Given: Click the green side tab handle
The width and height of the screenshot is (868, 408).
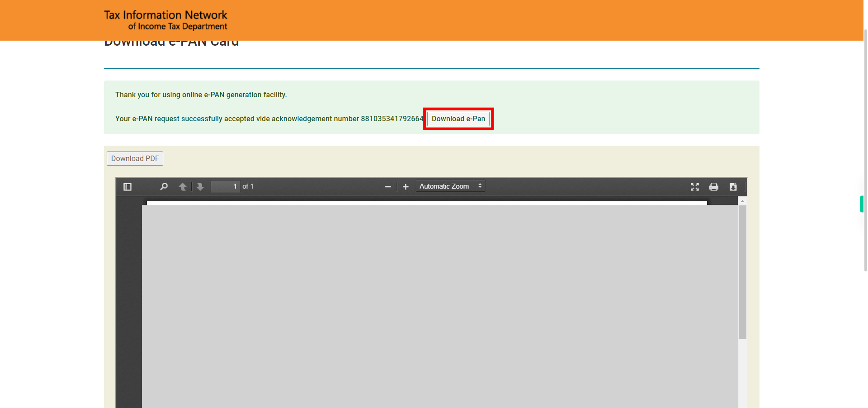Looking at the screenshot, I should pos(862,204).
